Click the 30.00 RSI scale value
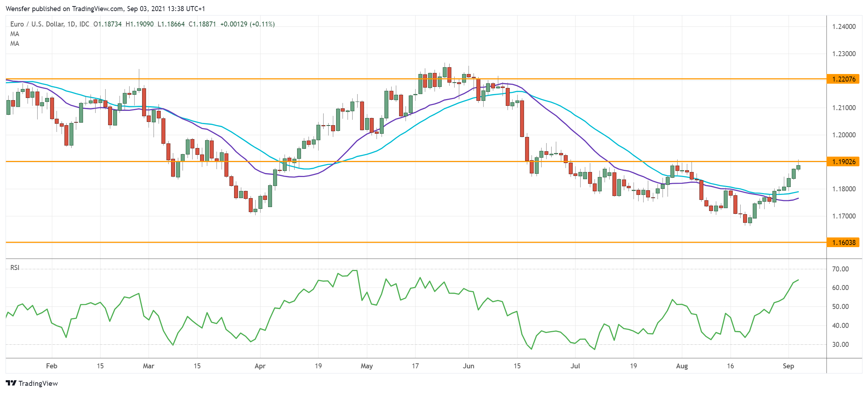This screenshot has height=393, width=868. (x=840, y=344)
